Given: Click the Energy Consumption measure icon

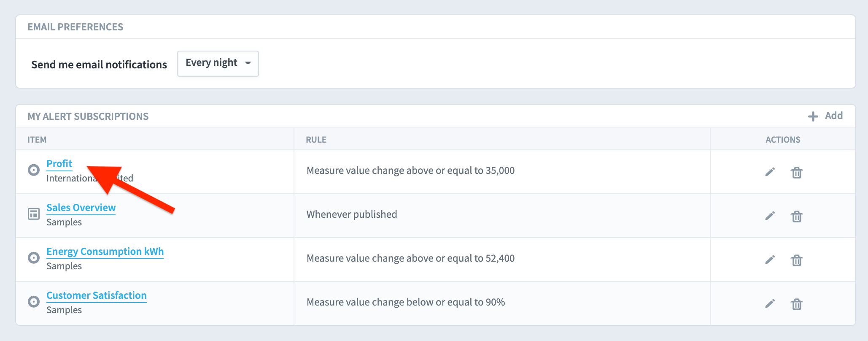Looking at the screenshot, I should click(34, 258).
